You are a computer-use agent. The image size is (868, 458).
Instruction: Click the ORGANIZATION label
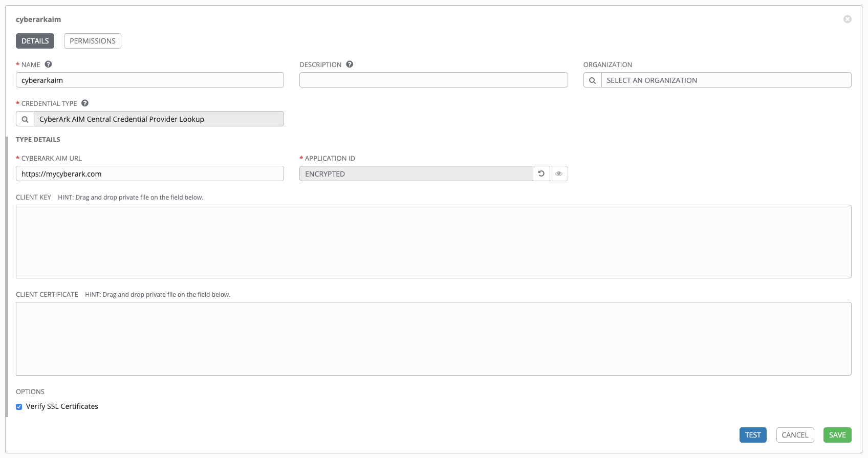(607, 64)
